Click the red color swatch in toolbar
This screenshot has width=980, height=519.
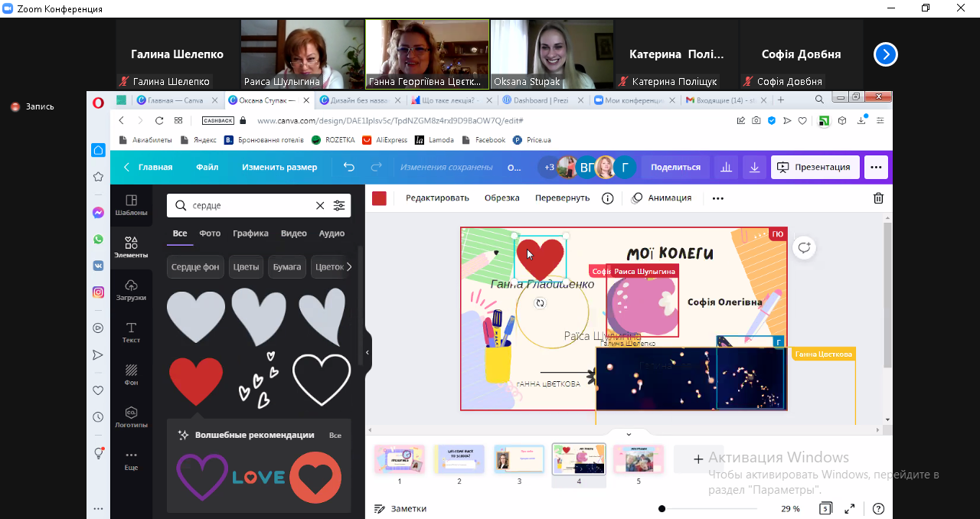click(x=379, y=198)
